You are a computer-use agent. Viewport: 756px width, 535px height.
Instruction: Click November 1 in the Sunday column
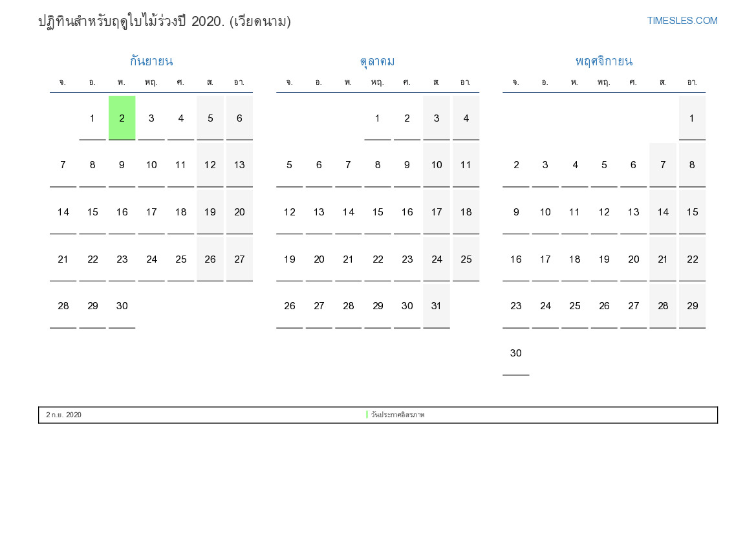[x=691, y=118]
